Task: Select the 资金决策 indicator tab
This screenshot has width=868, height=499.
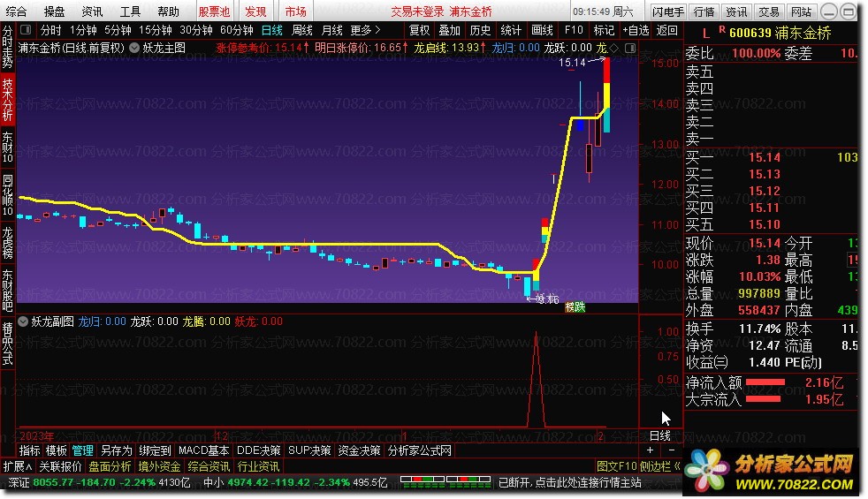Action: point(359,450)
